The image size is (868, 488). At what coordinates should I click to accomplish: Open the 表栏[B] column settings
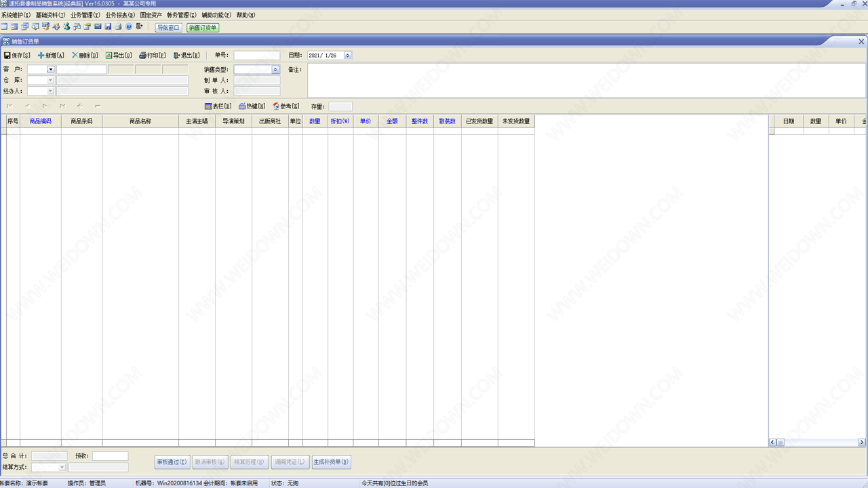click(x=218, y=106)
